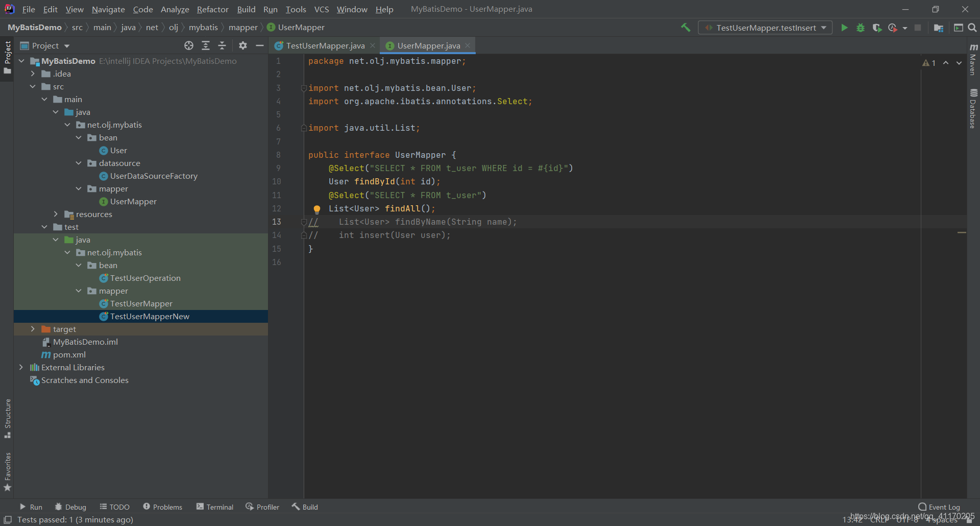
Task: Close the UserMapper.java tab
Action: [x=468, y=45]
